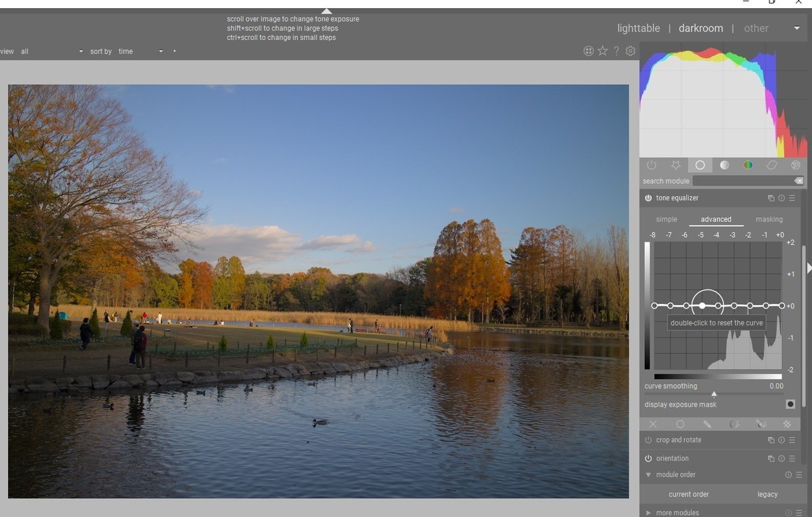Click the park photo in the darkroom
812x517 pixels.
point(318,291)
